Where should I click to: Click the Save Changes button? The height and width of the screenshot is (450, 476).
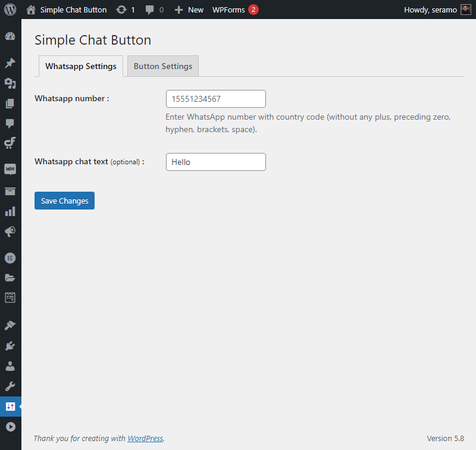click(64, 201)
